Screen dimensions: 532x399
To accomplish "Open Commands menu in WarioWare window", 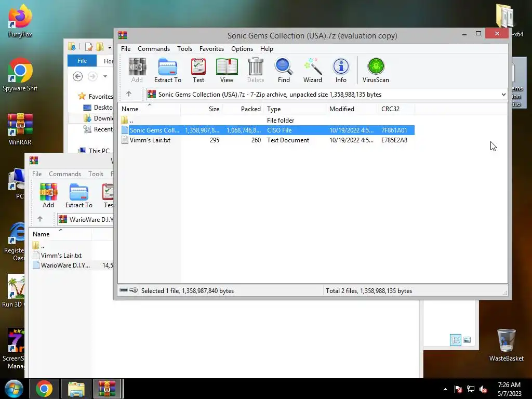I will (x=65, y=174).
